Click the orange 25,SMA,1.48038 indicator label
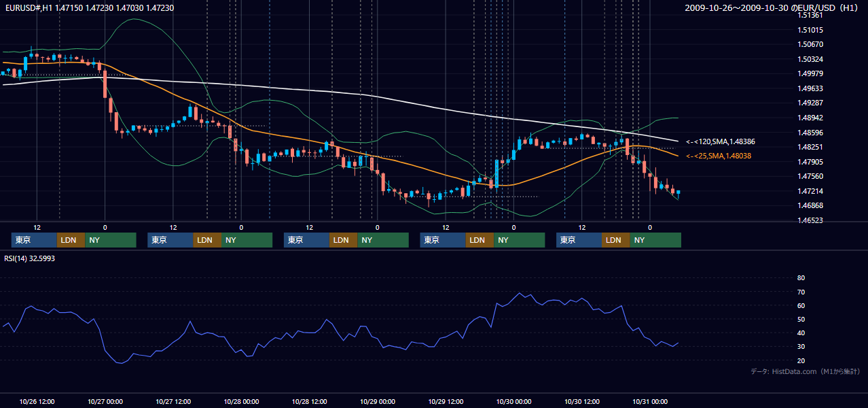Screen dimensions: 868x408 pyautogui.click(x=719, y=156)
